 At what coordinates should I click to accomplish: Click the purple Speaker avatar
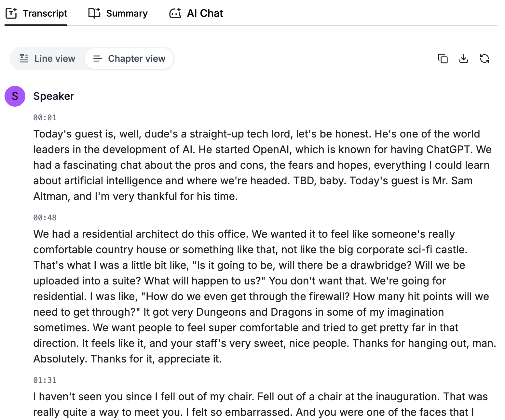[15, 96]
